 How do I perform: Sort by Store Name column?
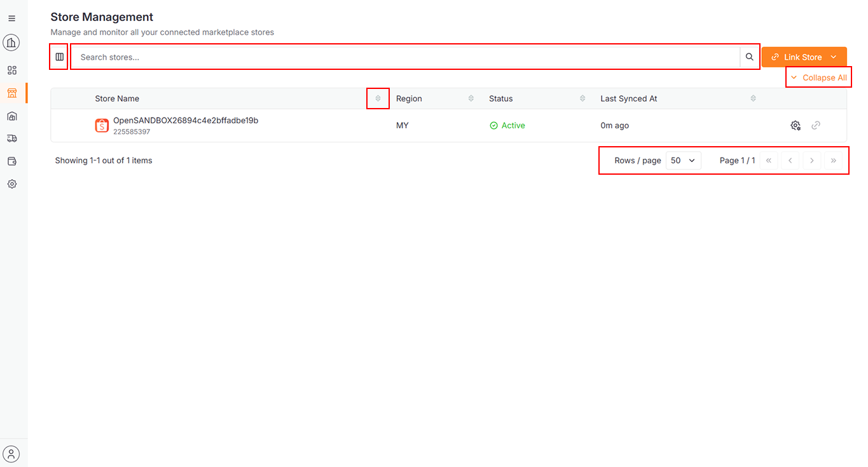click(x=378, y=98)
